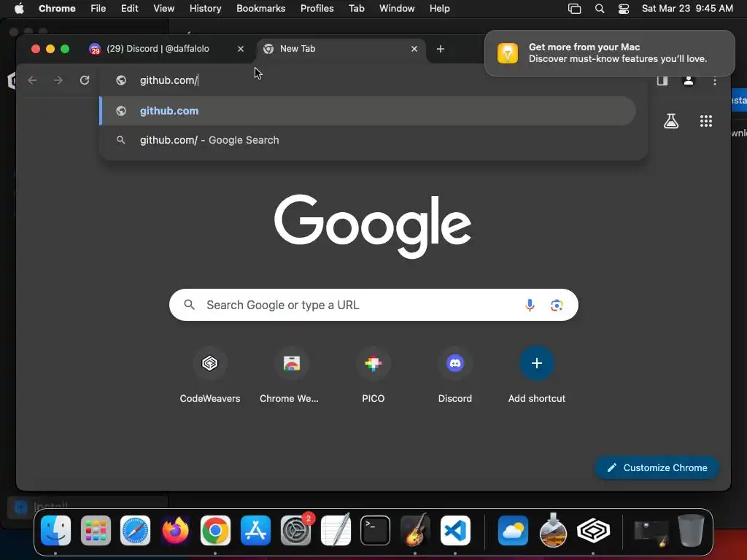Open CrossOver from the Dock

593,530
